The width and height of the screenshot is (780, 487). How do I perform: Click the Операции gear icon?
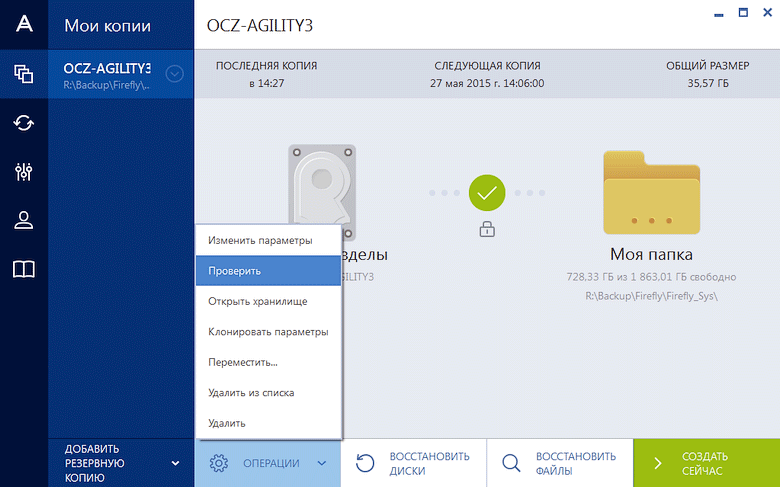click(218, 463)
